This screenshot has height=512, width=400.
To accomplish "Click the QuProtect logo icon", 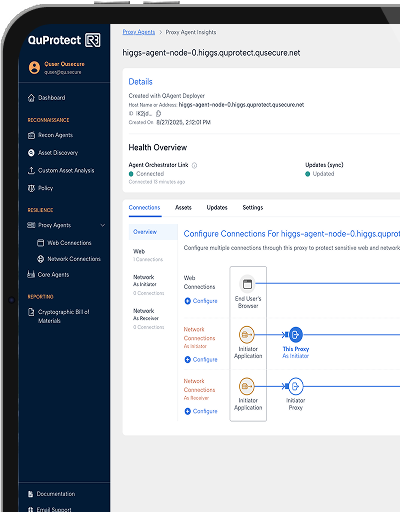I will tap(93, 40).
